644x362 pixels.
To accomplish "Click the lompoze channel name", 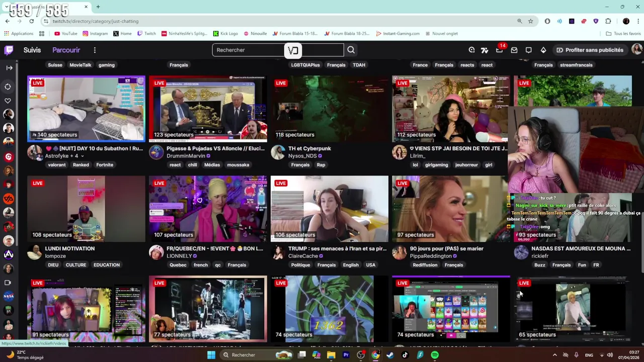I will (55, 256).
